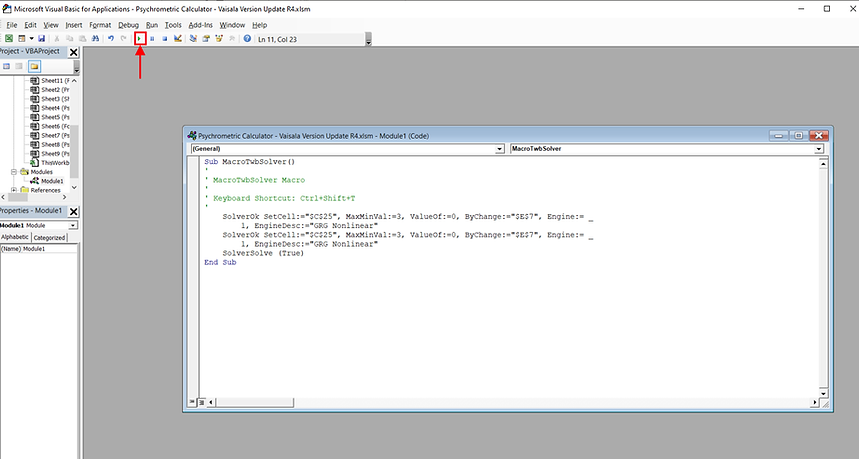Open the Insert object dropdown arrow
The width and height of the screenshot is (859, 459).
point(31,39)
